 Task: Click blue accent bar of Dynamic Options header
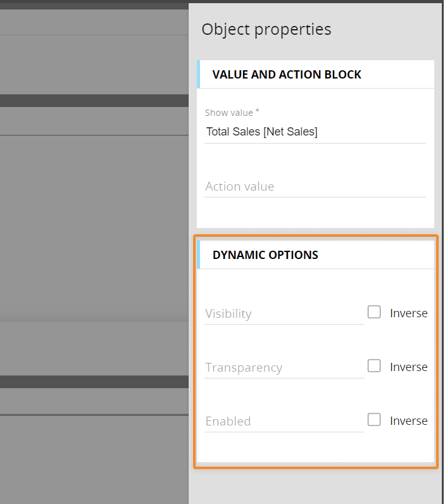(x=198, y=255)
